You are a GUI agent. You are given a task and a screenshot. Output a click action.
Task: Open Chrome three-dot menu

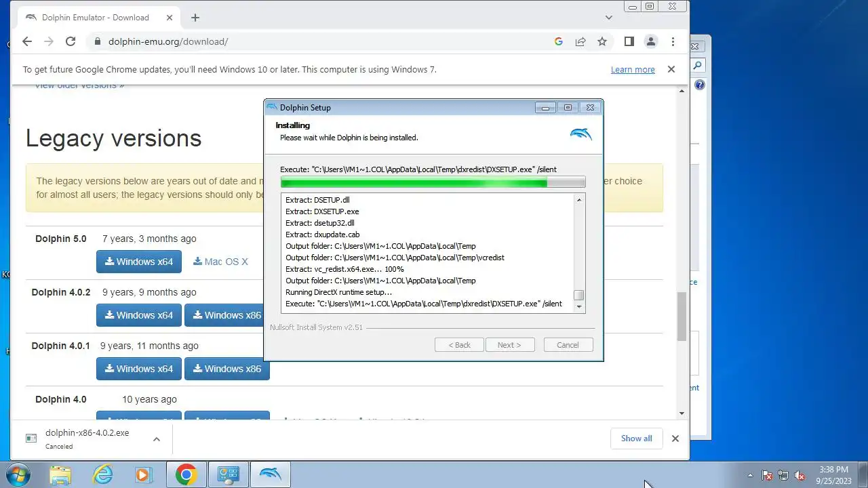tap(673, 41)
